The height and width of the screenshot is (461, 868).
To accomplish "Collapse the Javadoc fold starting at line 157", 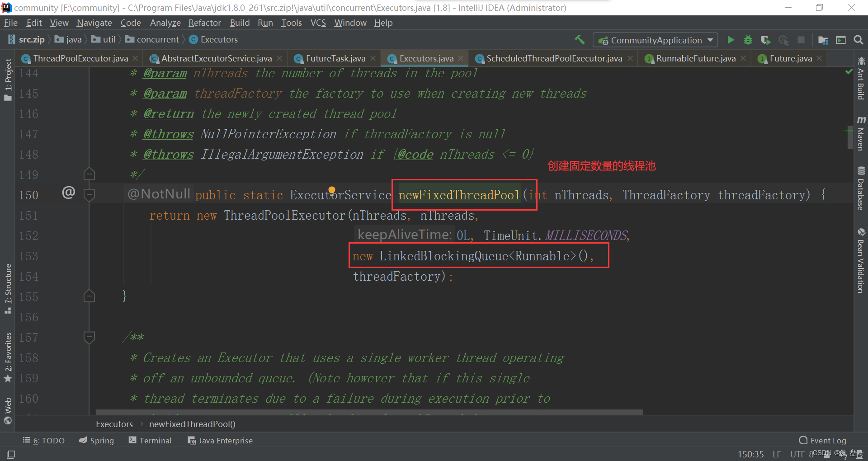I will pyautogui.click(x=89, y=337).
